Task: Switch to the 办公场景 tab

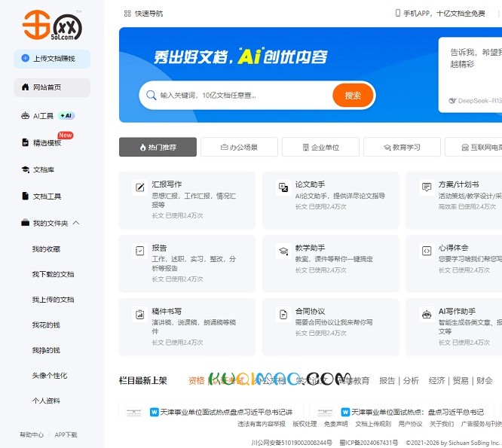Action: (x=239, y=147)
